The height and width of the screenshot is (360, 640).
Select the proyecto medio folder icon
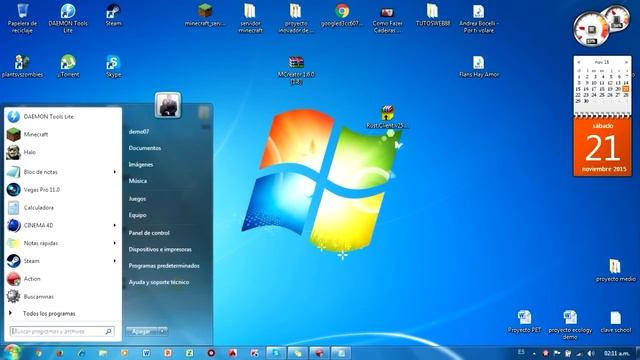coord(616,270)
